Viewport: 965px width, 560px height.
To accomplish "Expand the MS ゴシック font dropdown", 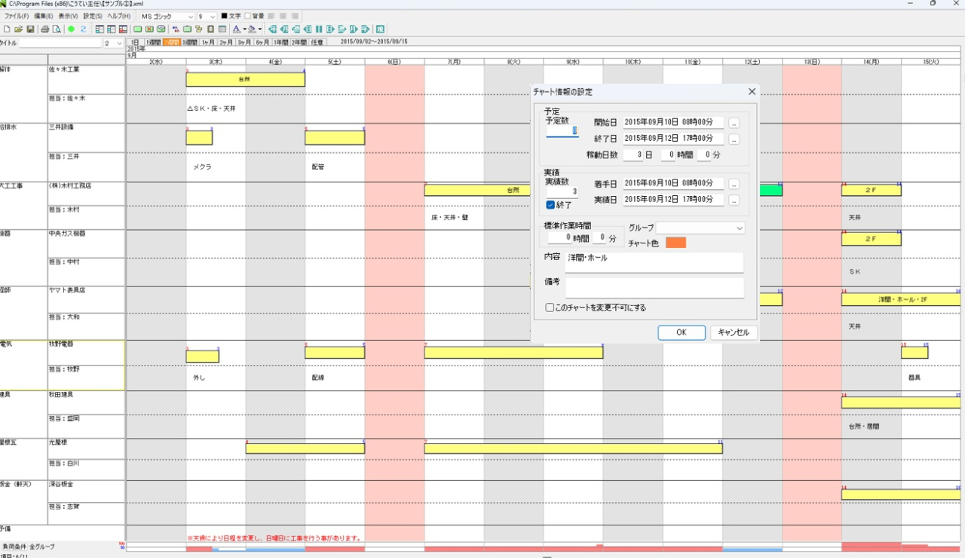I will pos(189,17).
